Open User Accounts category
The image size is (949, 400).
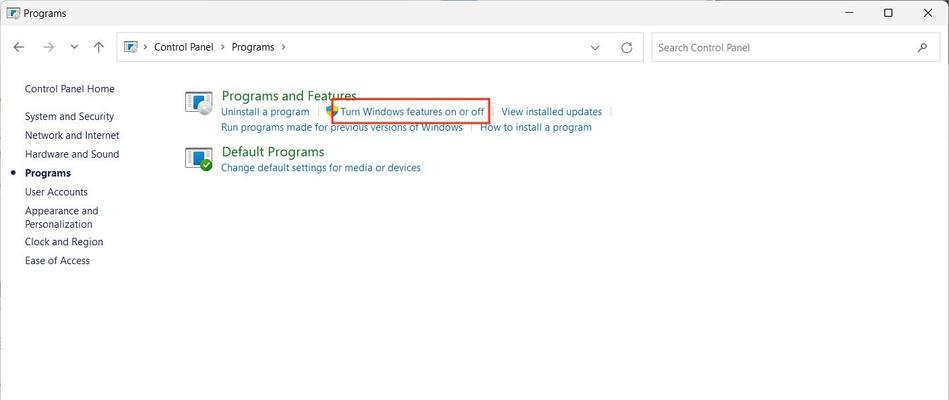coord(56,192)
